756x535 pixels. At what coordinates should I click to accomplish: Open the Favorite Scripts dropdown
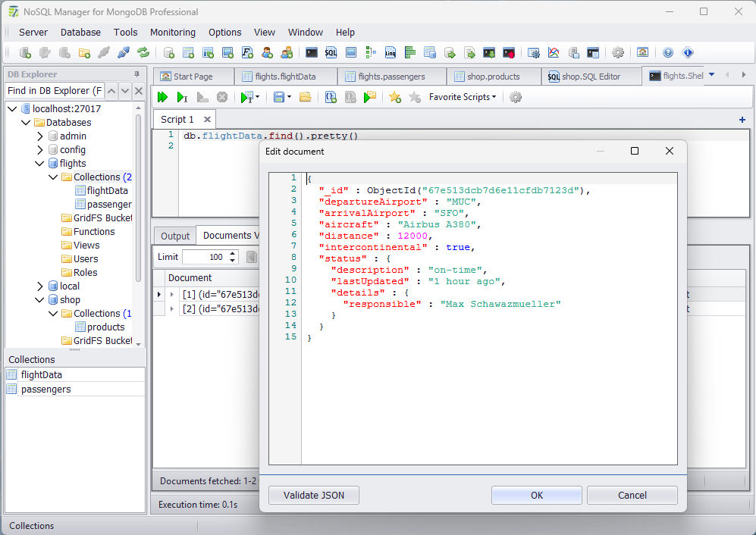tap(463, 97)
